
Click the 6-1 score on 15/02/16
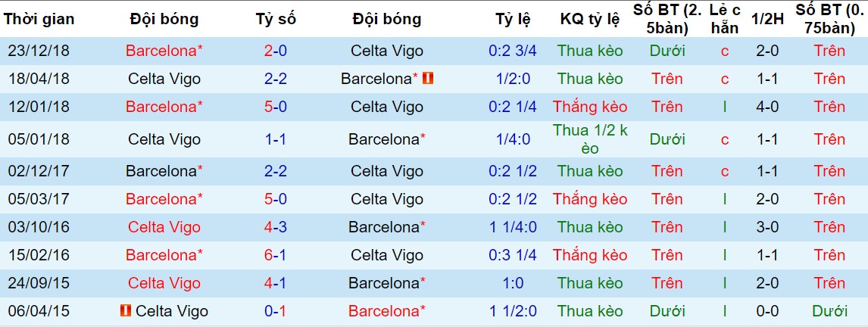pyautogui.click(x=276, y=255)
